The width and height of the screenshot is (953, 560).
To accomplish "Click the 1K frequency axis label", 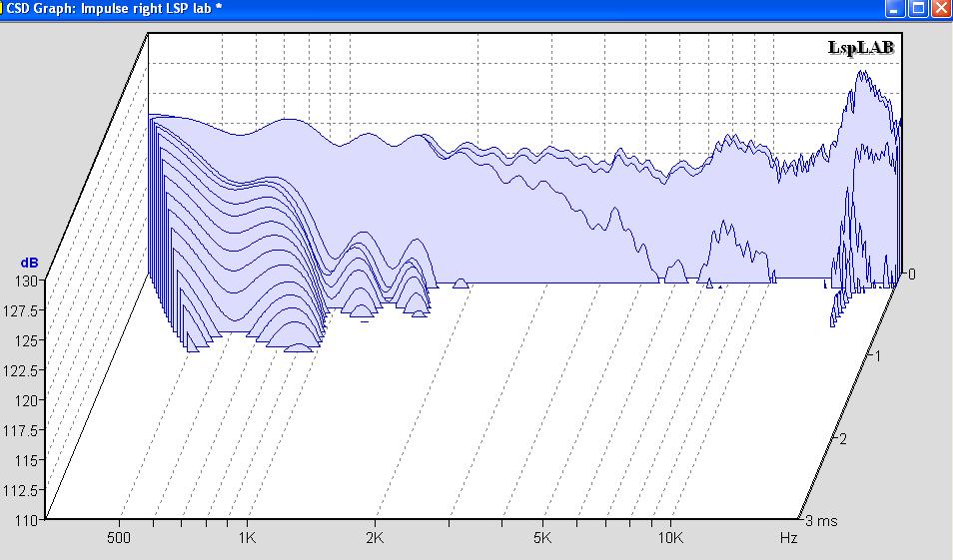I will click(x=247, y=537).
